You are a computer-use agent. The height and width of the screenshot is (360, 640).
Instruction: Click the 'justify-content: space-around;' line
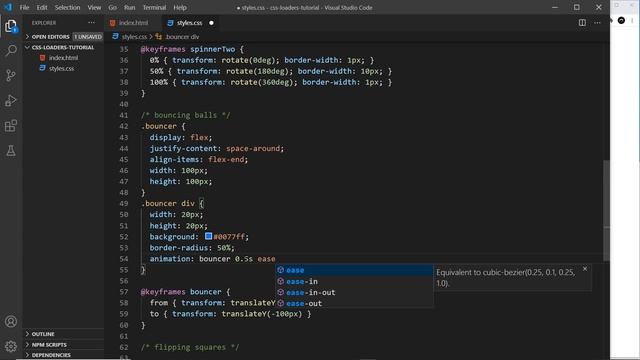pos(216,149)
